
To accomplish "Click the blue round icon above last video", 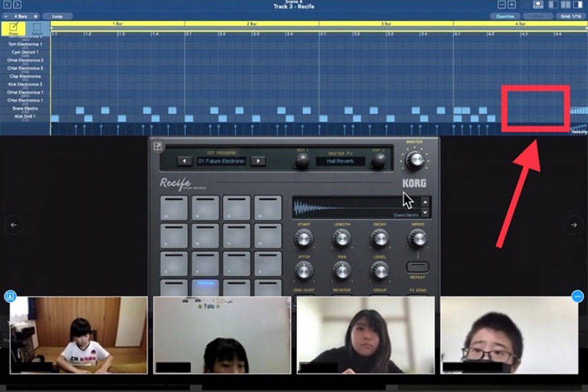I will pyautogui.click(x=578, y=296).
